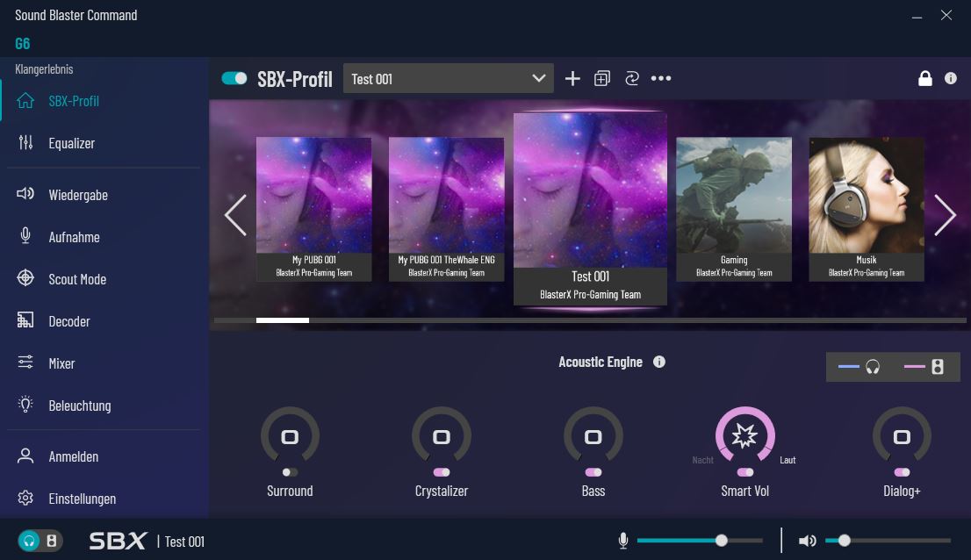Click the Smart Vol dial
The width and height of the screenshot is (971, 560).
tap(745, 435)
